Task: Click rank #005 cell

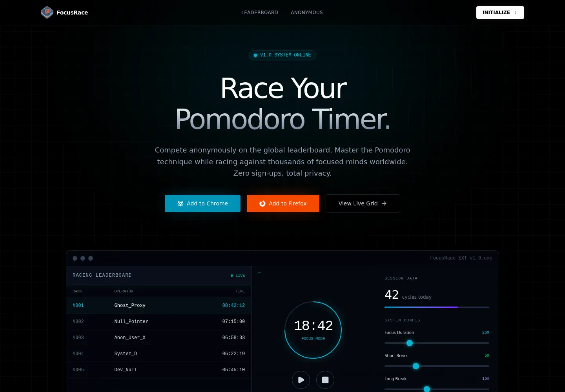Action: click(x=78, y=370)
